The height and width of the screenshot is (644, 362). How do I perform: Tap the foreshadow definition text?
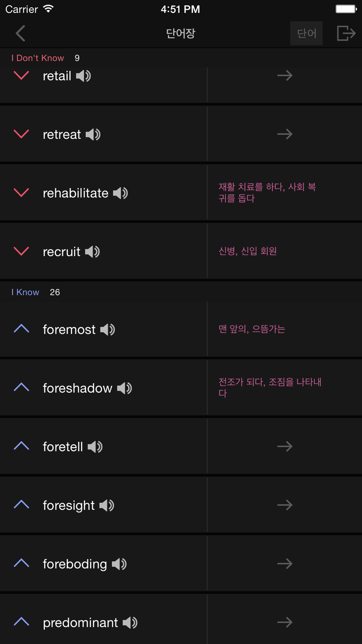click(x=270, y=388)
